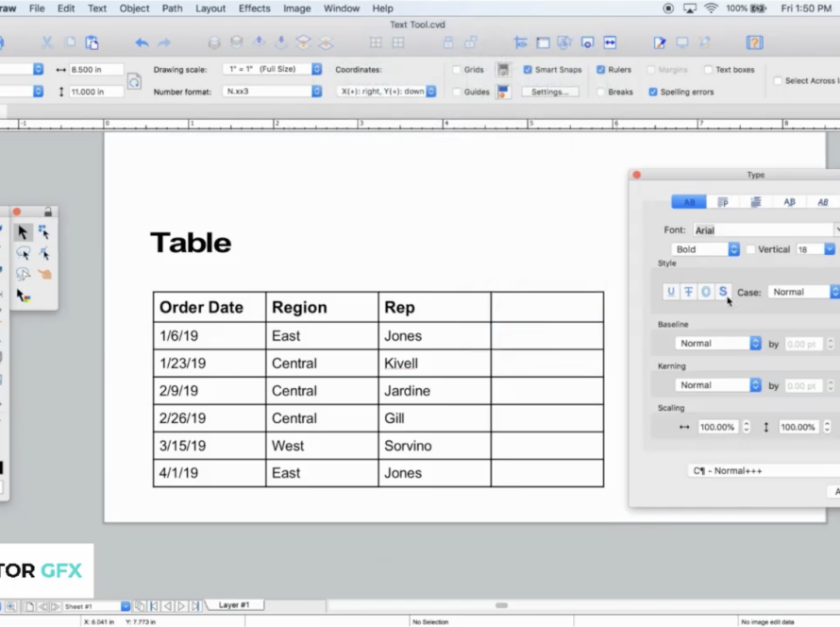Click the guides color icon next to Guides
Screen dimensions: 840x627
tap(503, 93)
